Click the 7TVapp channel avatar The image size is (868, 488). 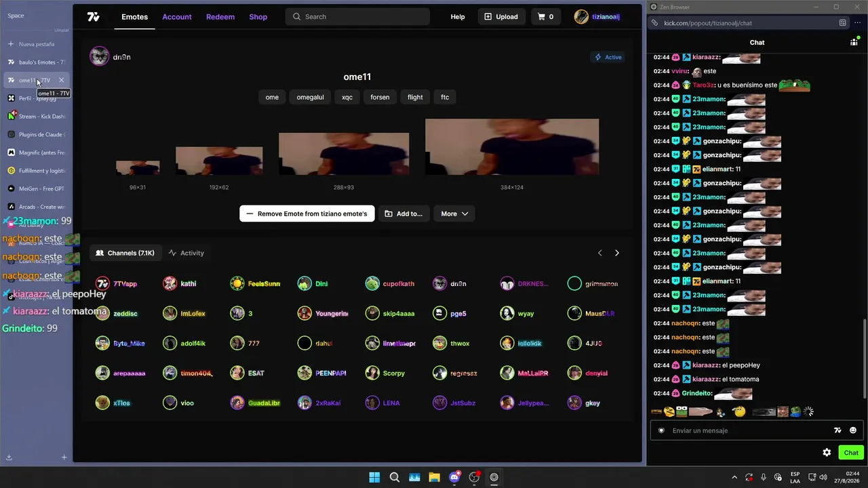tap(102, 284)
